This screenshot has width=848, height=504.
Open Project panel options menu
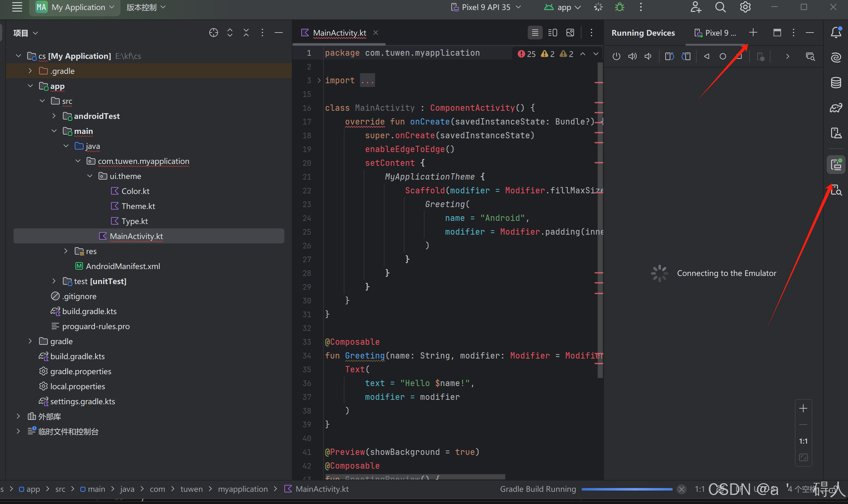[262, 33]
